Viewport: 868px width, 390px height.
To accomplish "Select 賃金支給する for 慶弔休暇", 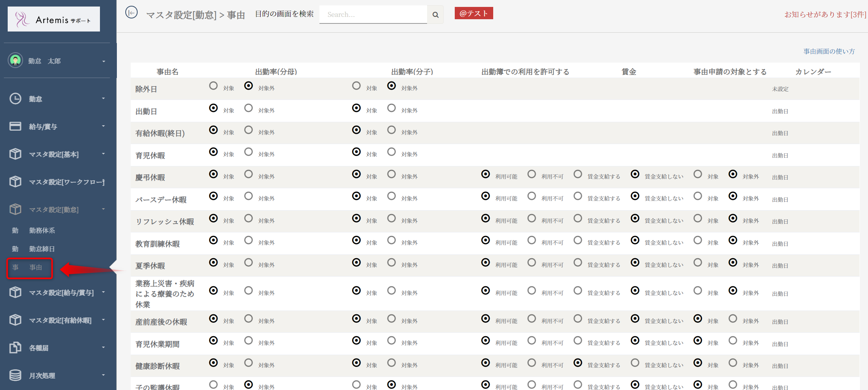I will click(x=577, y=174).
